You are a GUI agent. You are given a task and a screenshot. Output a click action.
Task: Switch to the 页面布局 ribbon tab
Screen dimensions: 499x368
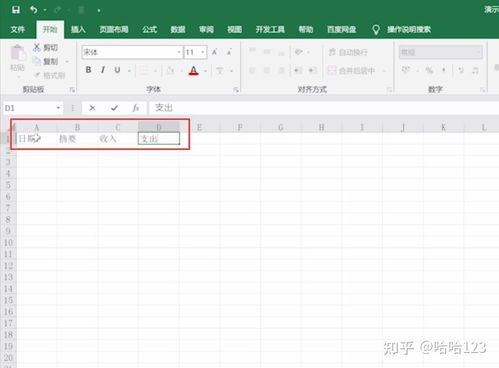click(x=114, y=29)
